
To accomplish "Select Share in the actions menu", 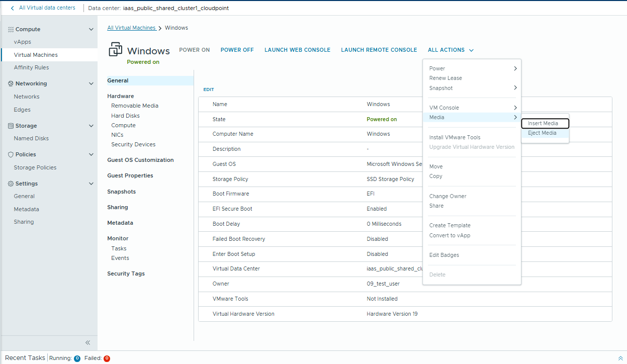I will [436, 206].
